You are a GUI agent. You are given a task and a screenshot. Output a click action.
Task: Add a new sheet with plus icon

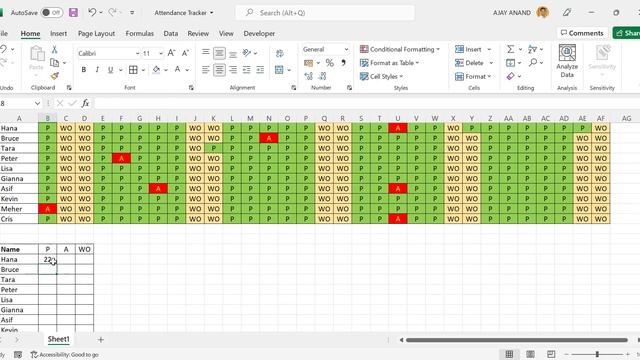pos(101,339)
